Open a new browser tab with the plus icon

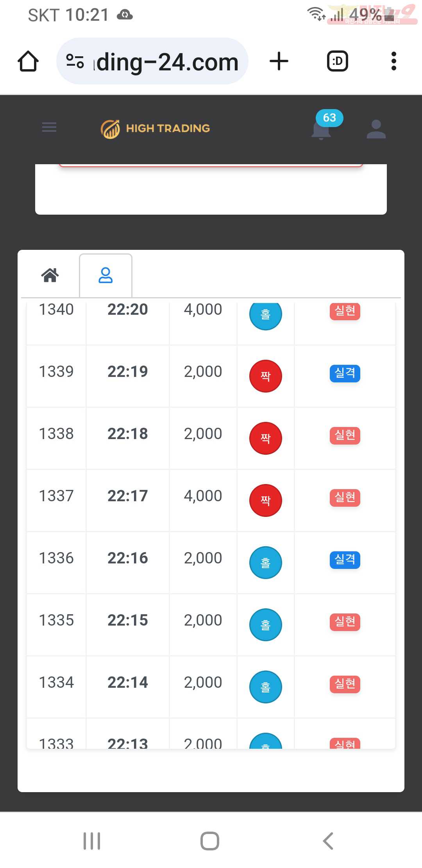(279, 61)
